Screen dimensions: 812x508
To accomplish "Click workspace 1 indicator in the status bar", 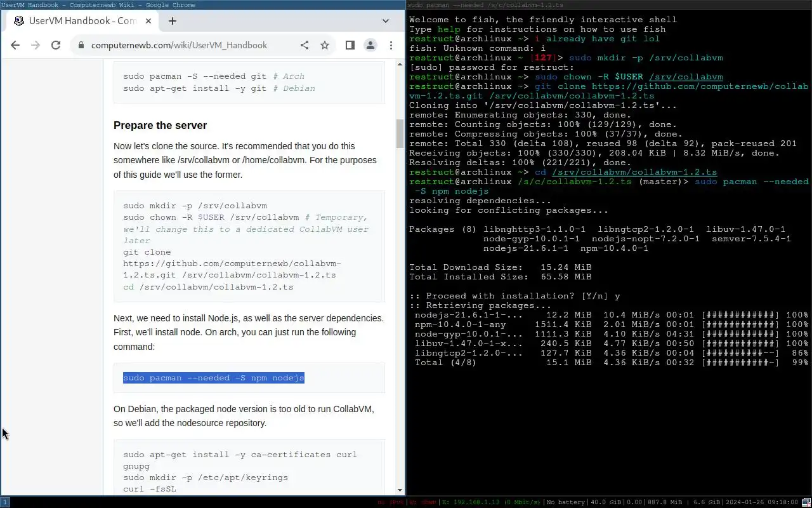I will pyautogui.click(x=4, y=502).
